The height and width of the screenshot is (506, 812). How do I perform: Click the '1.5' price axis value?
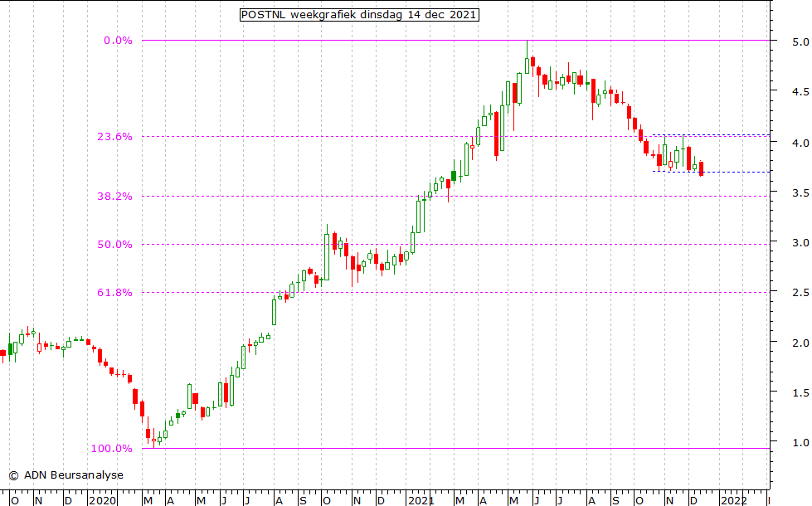800,393
